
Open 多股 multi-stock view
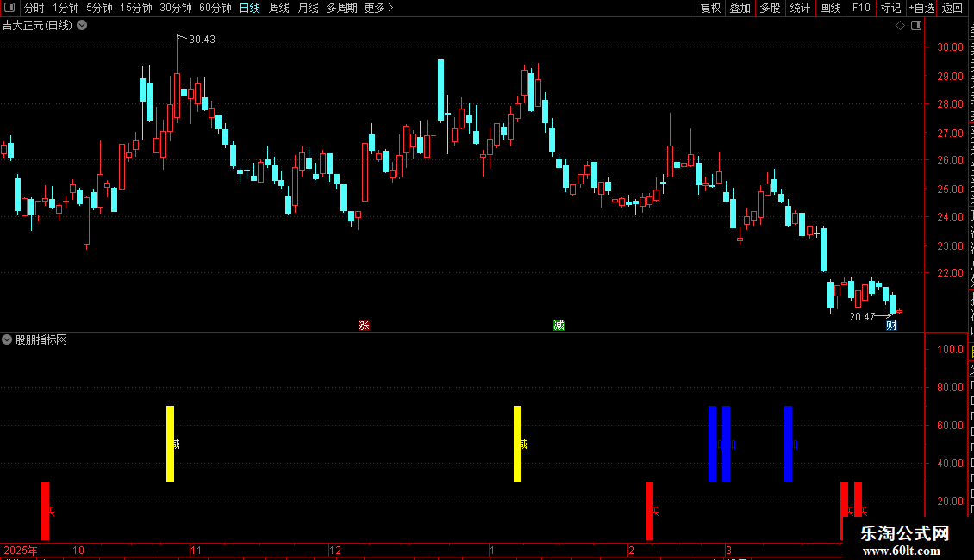[771, 8]
